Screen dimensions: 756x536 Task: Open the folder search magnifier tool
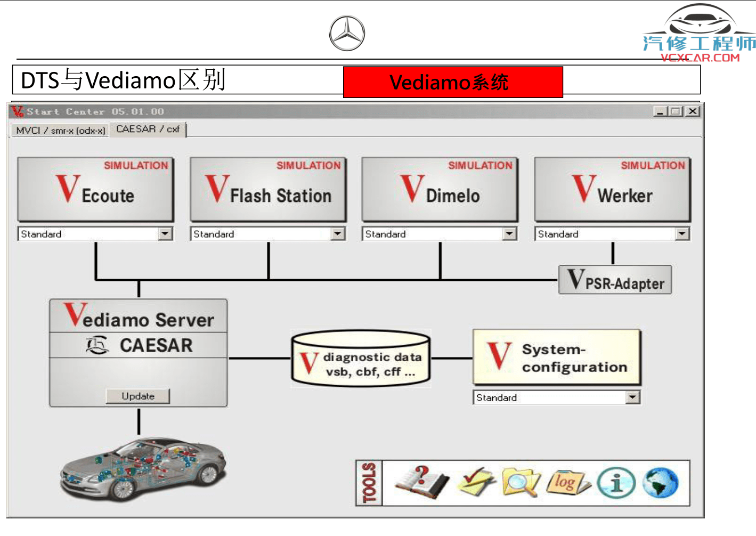coord(520,483)
